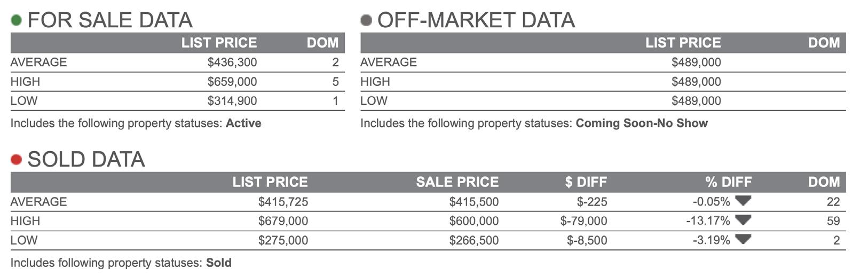This screenshot has width=868, height=276.
Task: Select the Off-Market LIST PRICE header
Action: click(x=683, y=43)
